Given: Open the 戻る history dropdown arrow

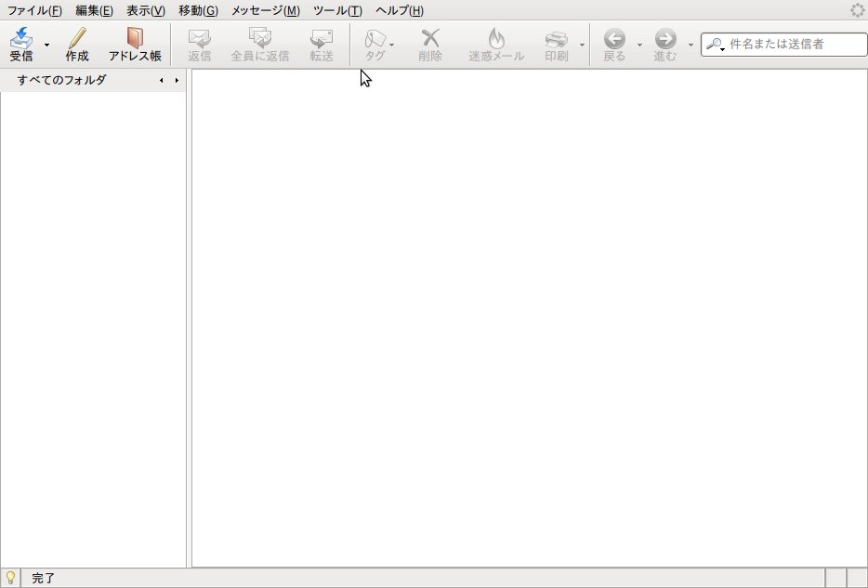Looking at the screenshot, I should click(x=639, y=45).
